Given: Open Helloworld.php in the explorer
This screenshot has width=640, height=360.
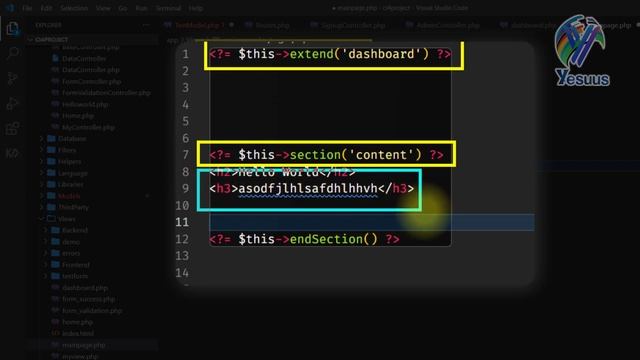Looking at the screenshot, I should (85, 104).
